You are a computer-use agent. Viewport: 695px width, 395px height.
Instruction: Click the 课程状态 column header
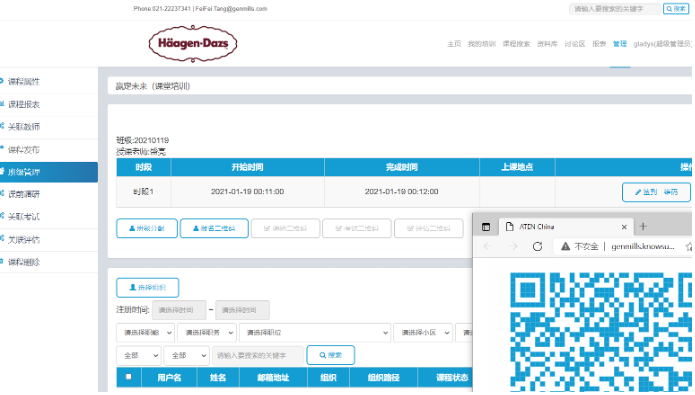coord(452,378)
